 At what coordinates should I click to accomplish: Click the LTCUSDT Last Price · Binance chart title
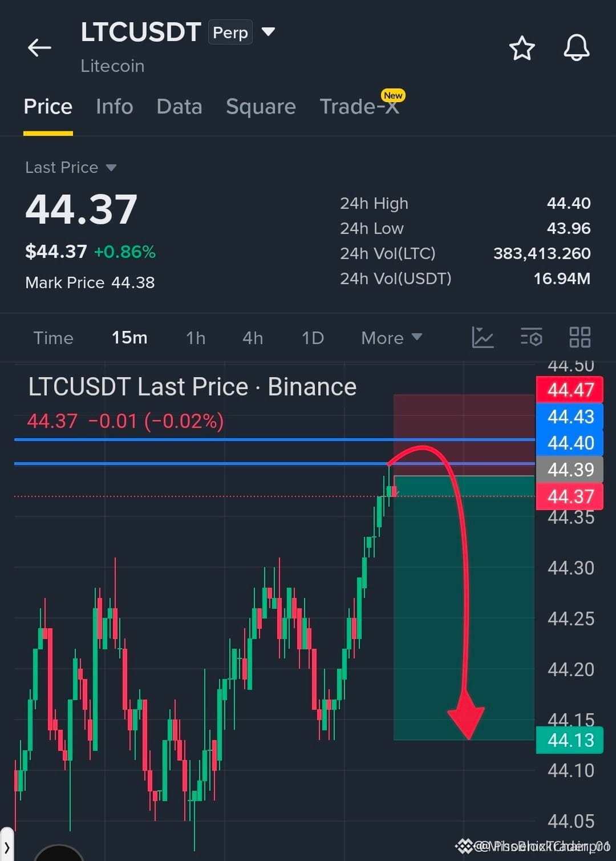point(192,387)
